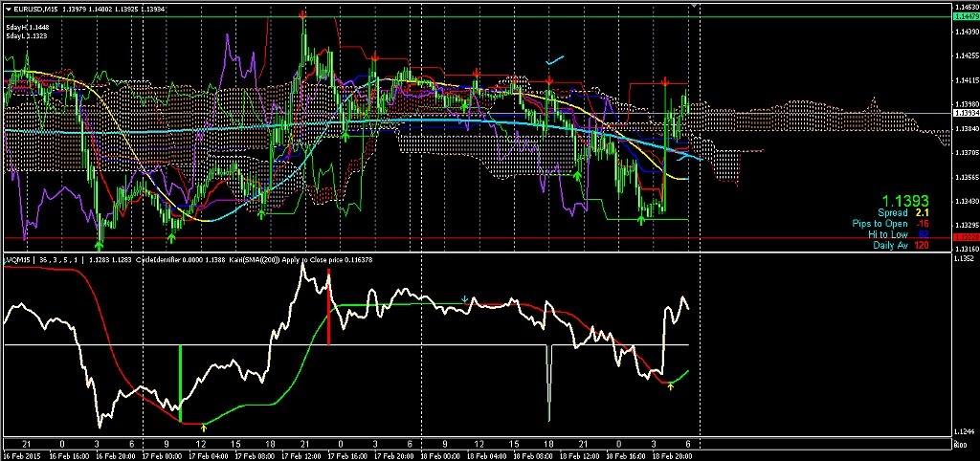The image size is (980, 461).
Task: Click the current price tag 1.13934
Action: pyautogui.click(x=966, y=113)
